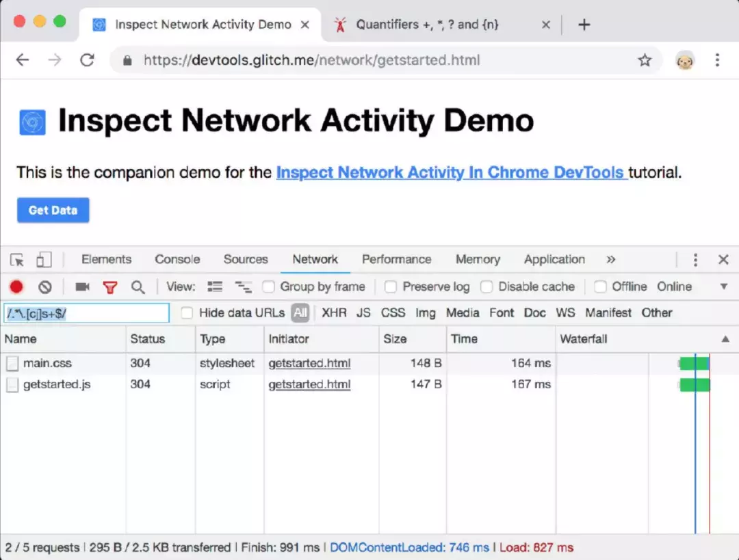Toggle the red filter funnel icon

(109, 287)
